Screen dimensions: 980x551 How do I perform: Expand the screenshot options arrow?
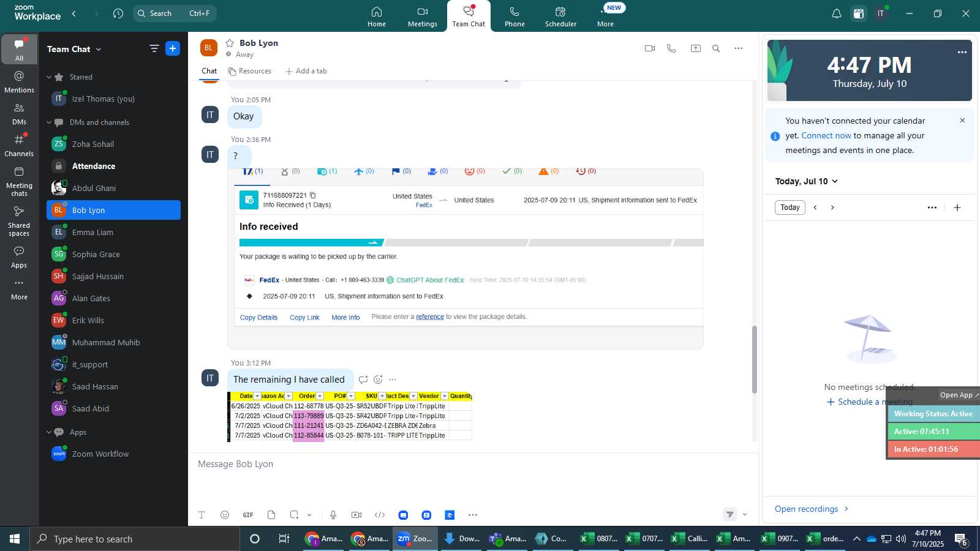(309, 515)
